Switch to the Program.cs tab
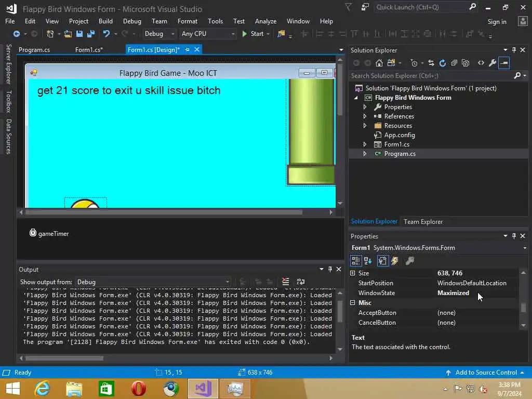Viewport: 532px width, 399px height. tap(34, 49)
